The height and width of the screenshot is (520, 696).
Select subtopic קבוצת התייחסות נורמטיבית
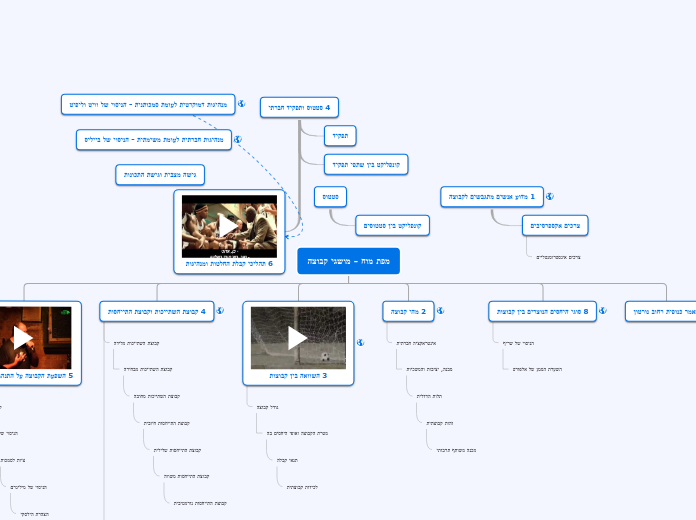click(x=200, y=504)
